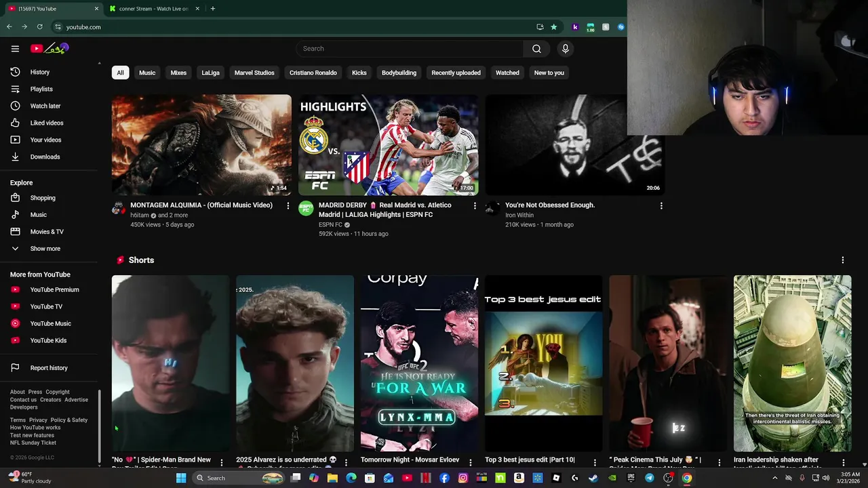
Task: Open NFL Sunday Ticket footer link
Action: pyautogui.click(x=33, y=443)
